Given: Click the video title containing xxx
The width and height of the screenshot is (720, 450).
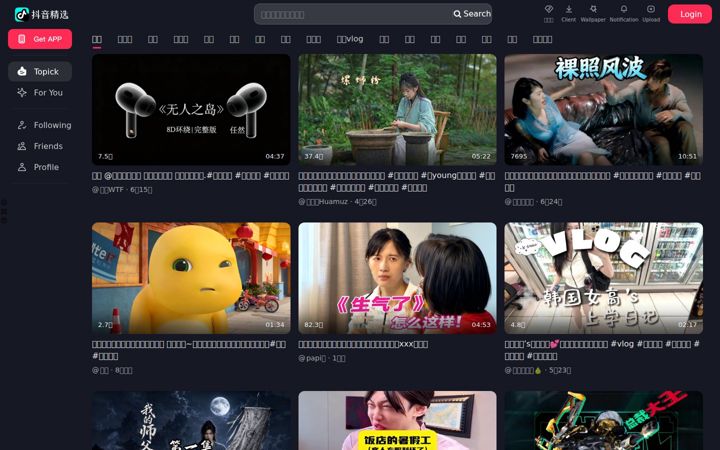Looking at the screenshot, I should click(x=363, y=344).
